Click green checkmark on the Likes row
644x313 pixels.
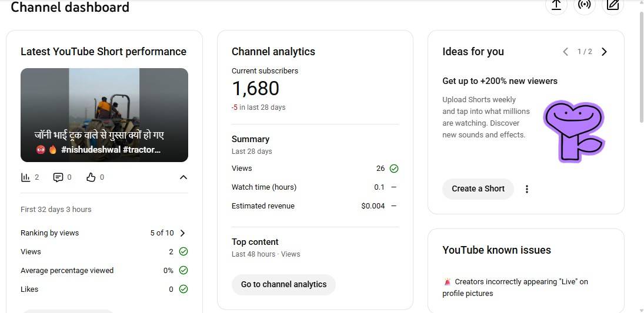coord(183,289)
